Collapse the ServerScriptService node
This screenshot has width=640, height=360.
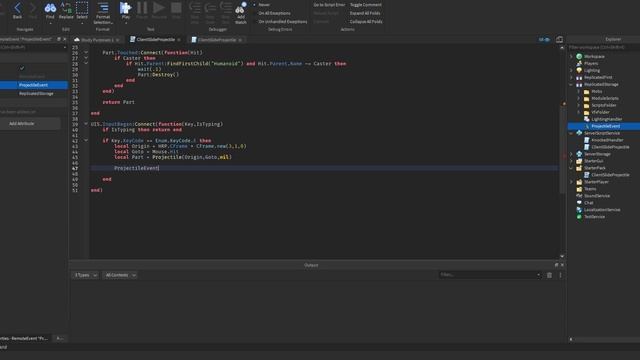click(571, 133)
